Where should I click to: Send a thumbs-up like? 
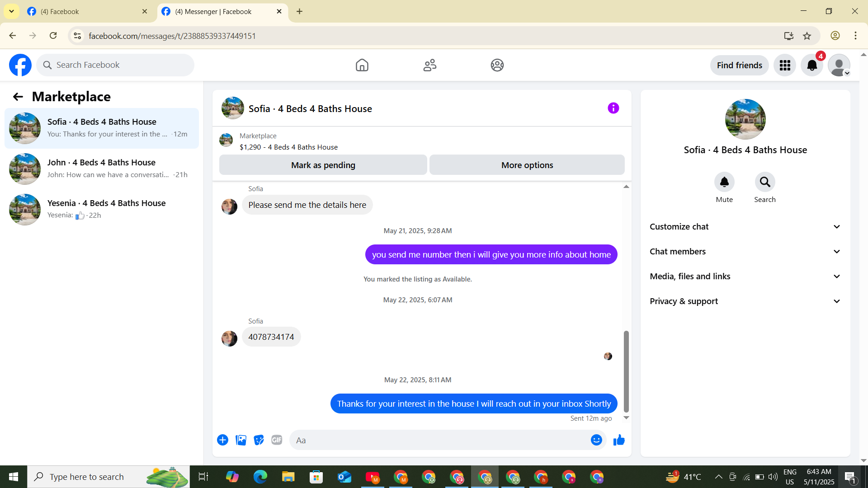(x=619, y=440)
